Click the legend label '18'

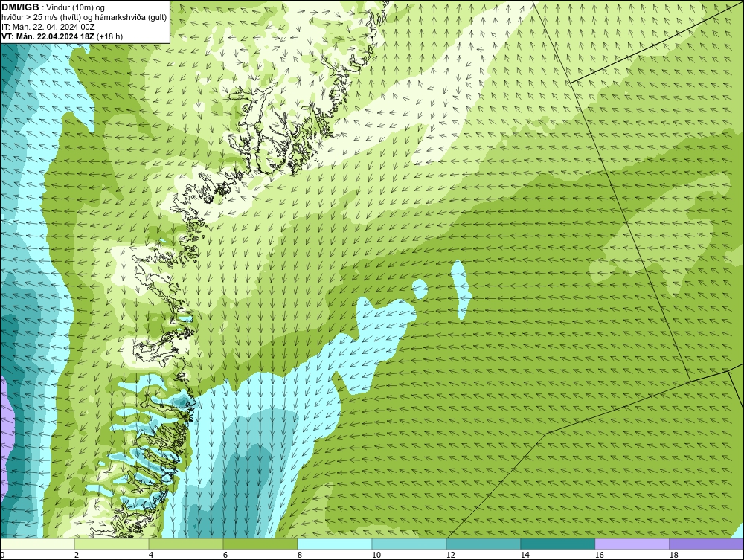coord(673,555)
